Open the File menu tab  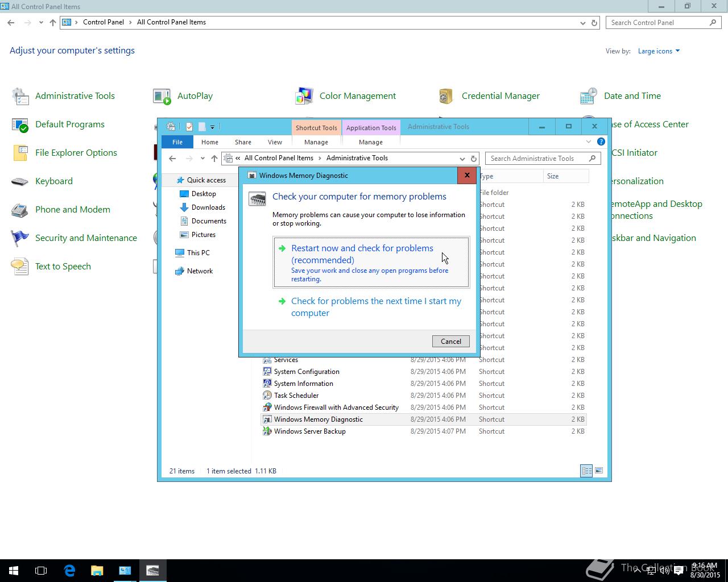[x=177, y=142]
